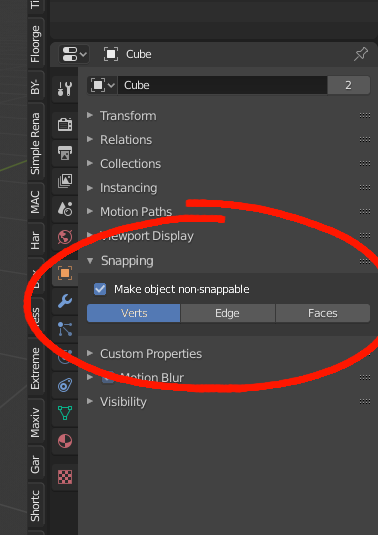Switch to the Har sidebar tab
Screen dimensions: 378x535
[35, 240]
